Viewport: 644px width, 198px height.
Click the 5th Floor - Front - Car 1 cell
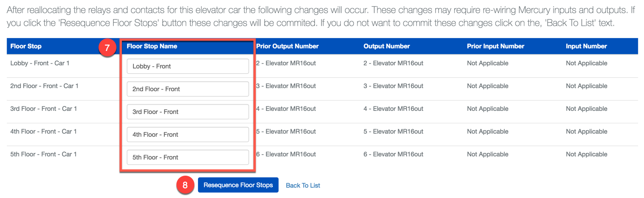pos(43,155)
